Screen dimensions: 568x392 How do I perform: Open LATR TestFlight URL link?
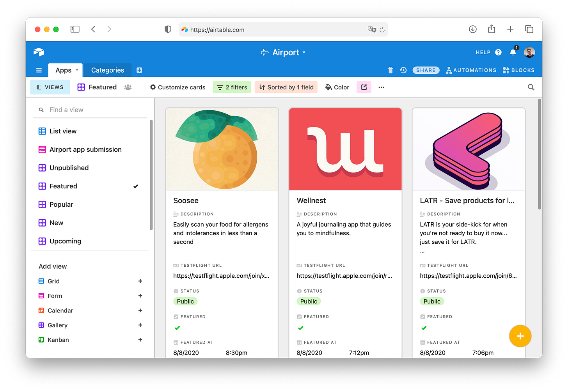[468, 276]
